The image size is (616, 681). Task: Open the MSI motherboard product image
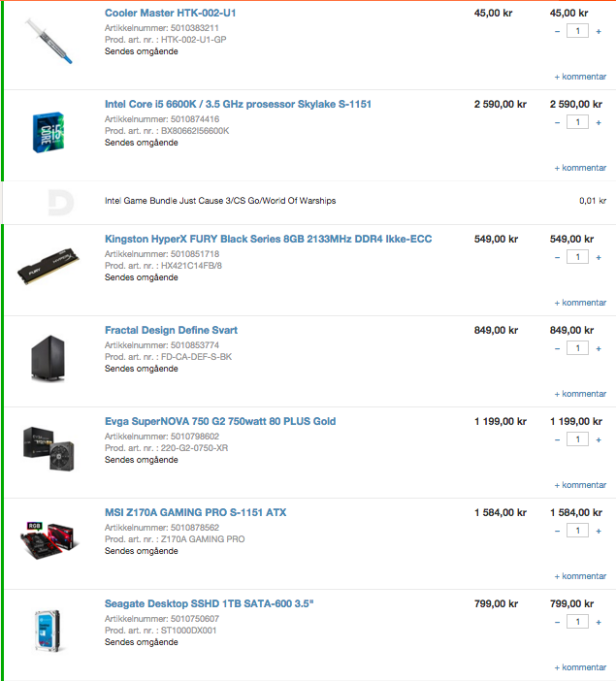coord(49,539)
